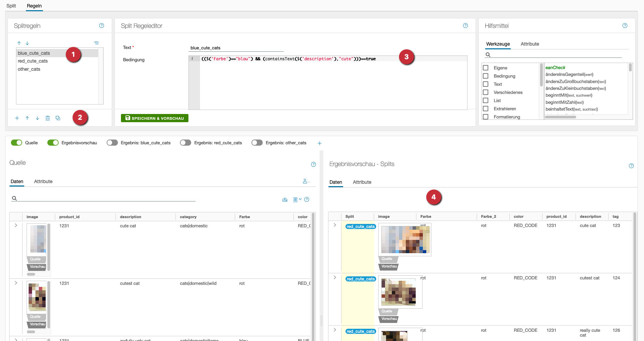Enable Ergebnis: blue_cute_cats toggle
Screen dimensions: 644x341
[x=112, y=143]
